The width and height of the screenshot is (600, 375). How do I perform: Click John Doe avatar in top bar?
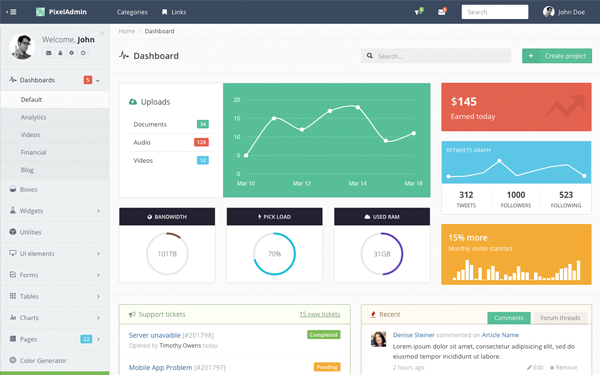pos(548,12)
